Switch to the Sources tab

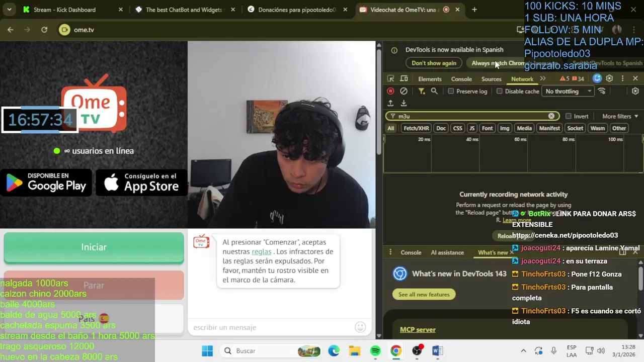491,79
